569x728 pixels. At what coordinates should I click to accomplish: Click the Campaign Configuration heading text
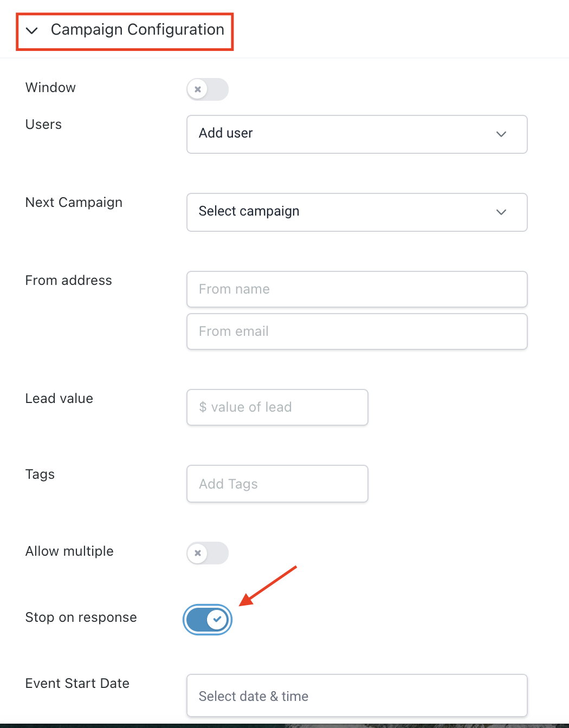(x=137, y=30)
